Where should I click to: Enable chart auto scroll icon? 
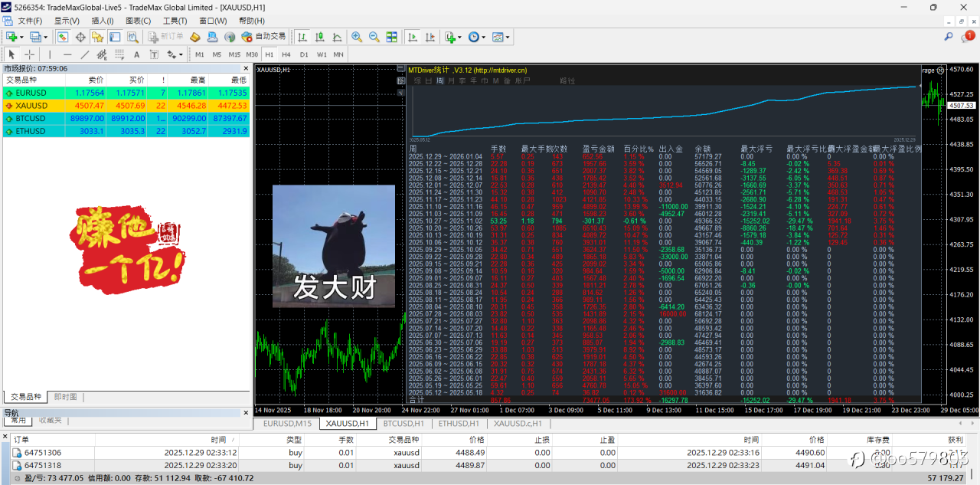coord(413,36)
